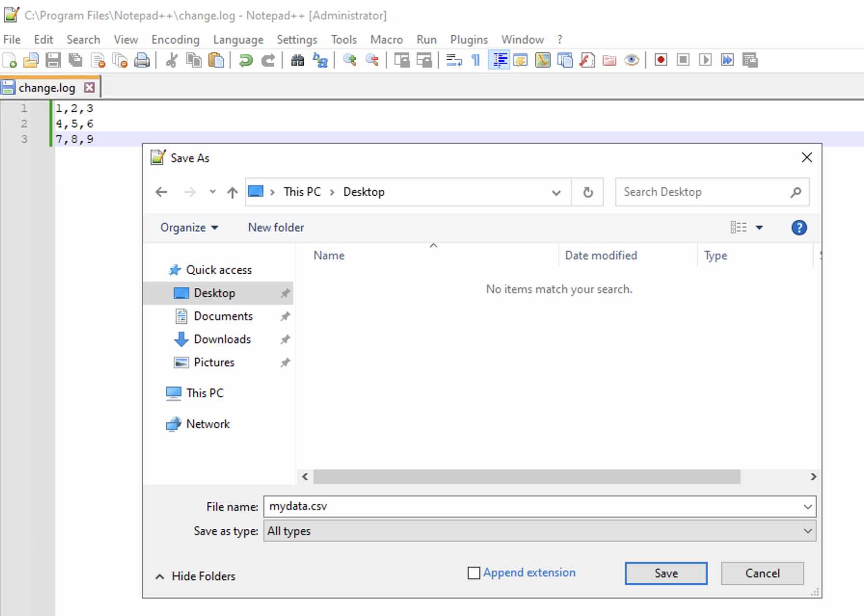This screenshot has width=864, height=616.
Task: Start macro recording with red record icon
Action: [x=661, y=60]
